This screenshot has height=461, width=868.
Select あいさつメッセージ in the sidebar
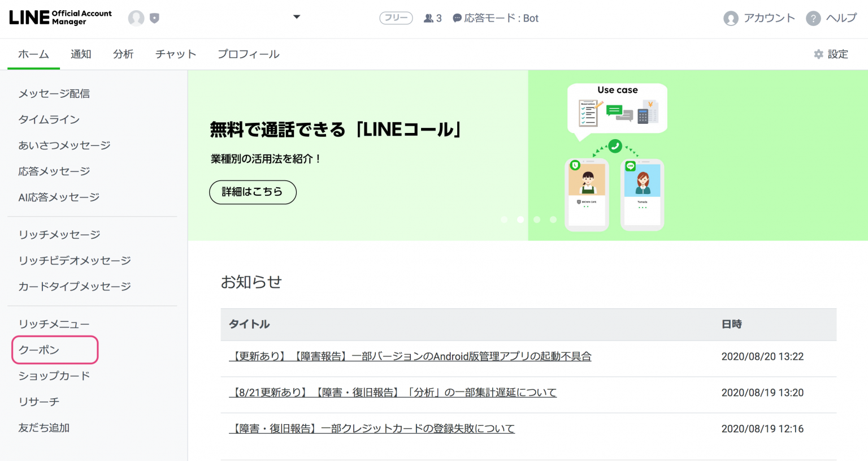coord(64,146)
